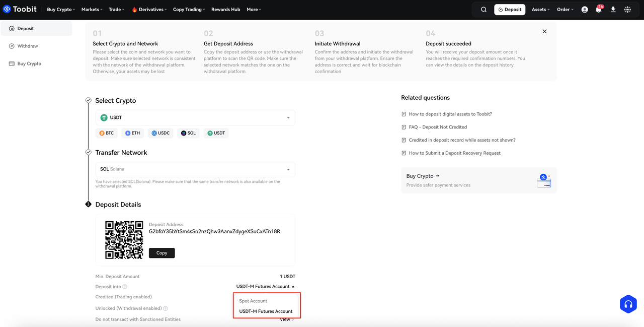
Task: Open the Copy Trading menu
Action: tap(189, 10)
